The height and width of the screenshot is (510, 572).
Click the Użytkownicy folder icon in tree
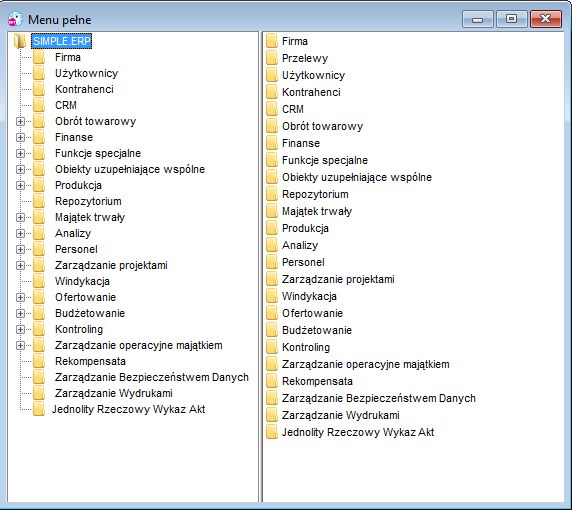click(39, 73)
